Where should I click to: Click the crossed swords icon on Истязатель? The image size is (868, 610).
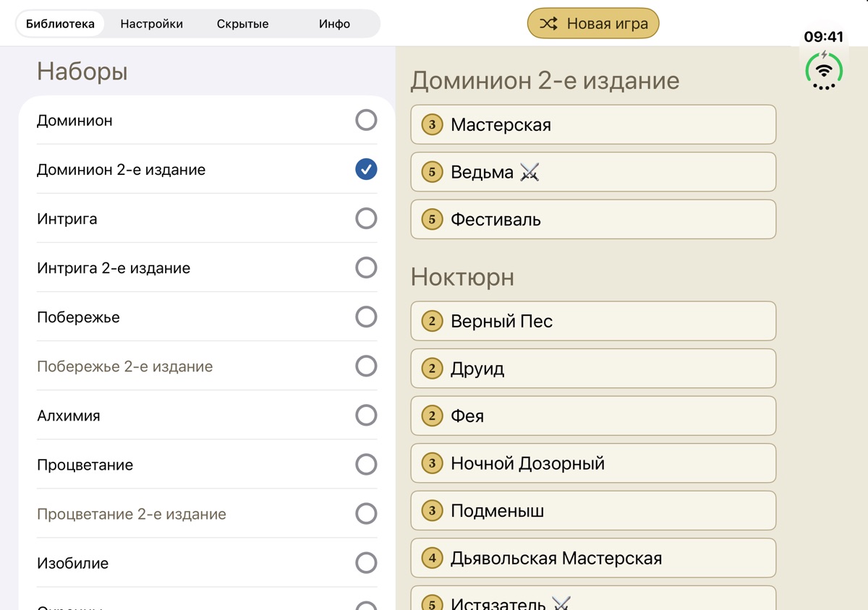click(561, 603)
